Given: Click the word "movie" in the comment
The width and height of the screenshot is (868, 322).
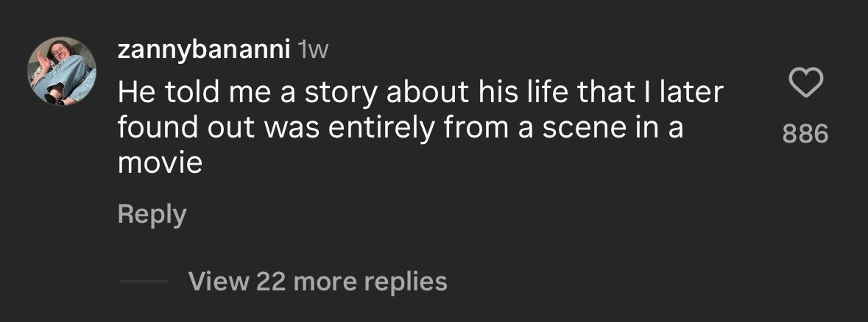Looking at the screenshot, I should point(160,162).
